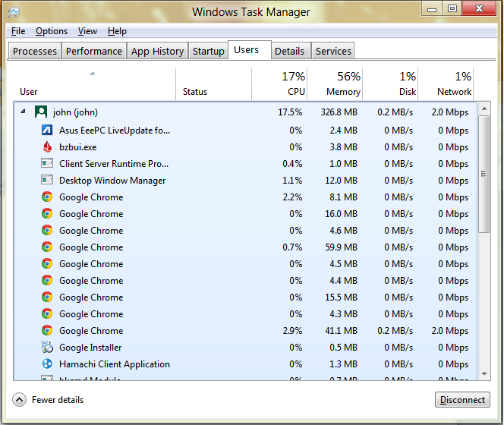The image size is (504, 425).
Task: Open the Help menu
Action: coord(117,31)
